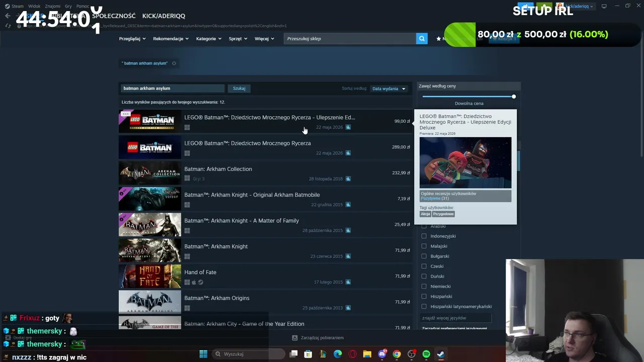Expand the Rekomendacje dropdown
This screenshot has width=644, height=362.
[x=171, y=39]
